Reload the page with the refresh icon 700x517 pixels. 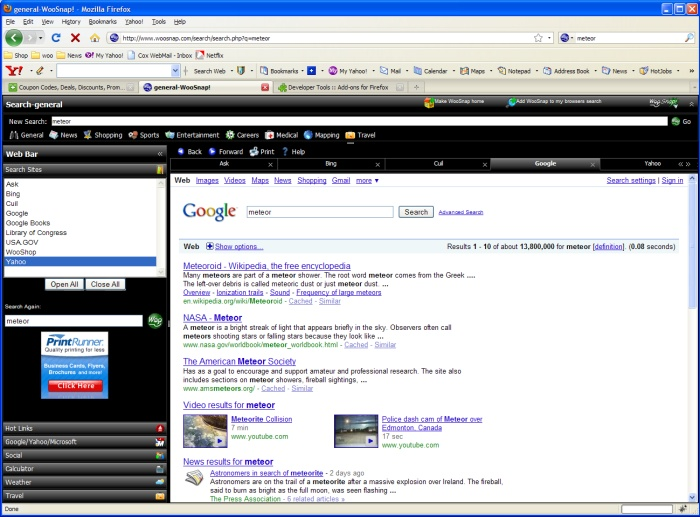(56, 38)
